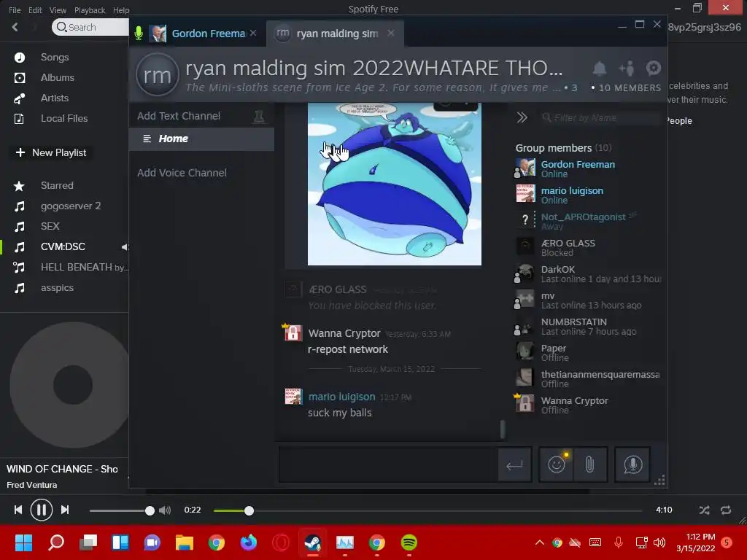Start voice chat with microphone button

[x=632, y=464]
